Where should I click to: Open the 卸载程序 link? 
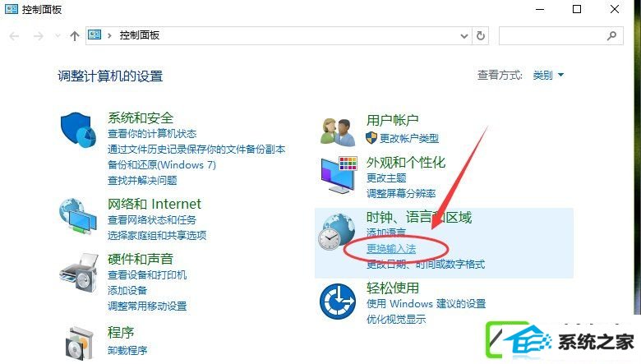tap(127, 351)
